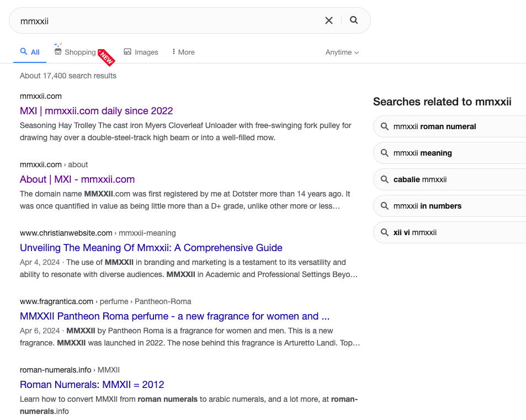Open MMXXII Pantheon Roma perfume result
Screen dimensions: 526x420
click(x=174, y=316)
